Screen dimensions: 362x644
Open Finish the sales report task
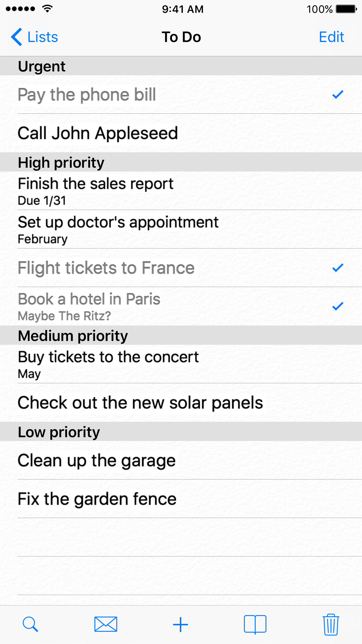pos(96,190)
